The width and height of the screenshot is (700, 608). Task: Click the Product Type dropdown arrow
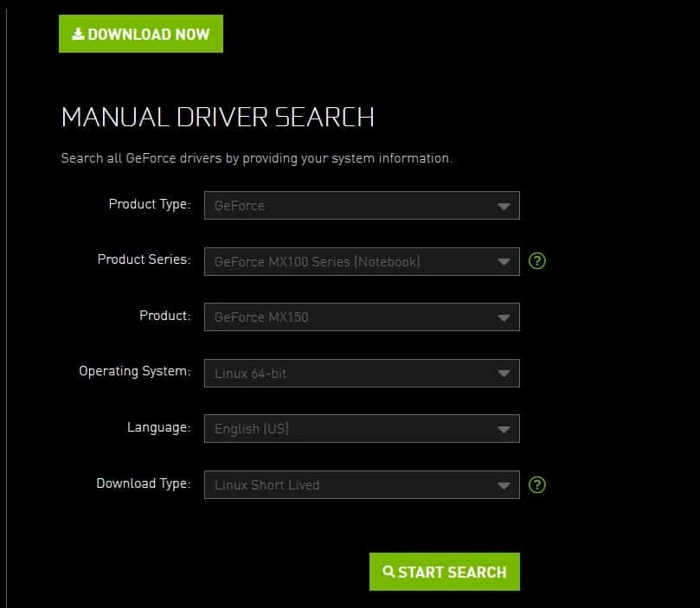[x=504, y=205]
